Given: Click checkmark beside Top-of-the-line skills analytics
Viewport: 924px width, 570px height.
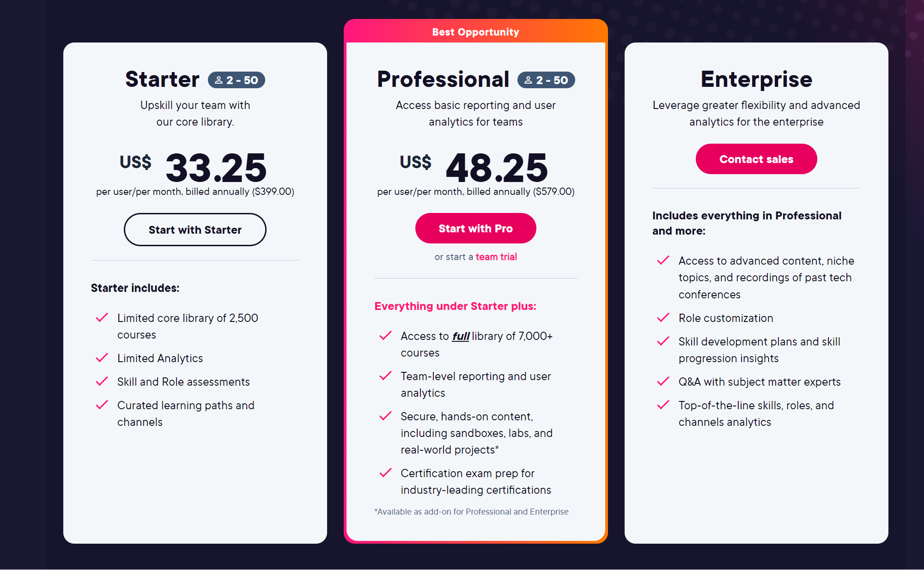Looking at the screenshot, I should (x=663, y=405).
